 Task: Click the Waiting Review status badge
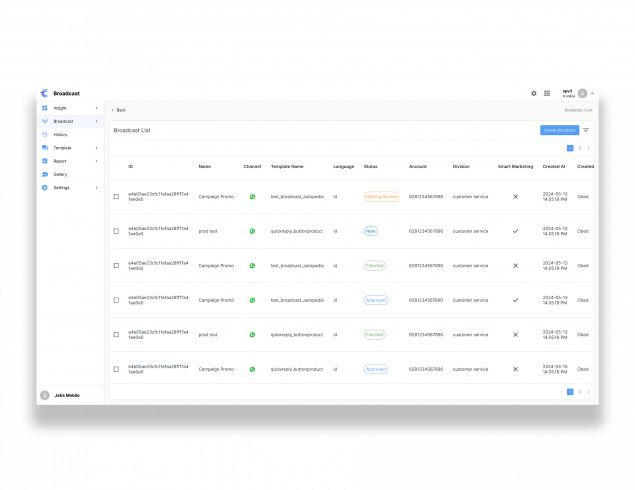381,197
